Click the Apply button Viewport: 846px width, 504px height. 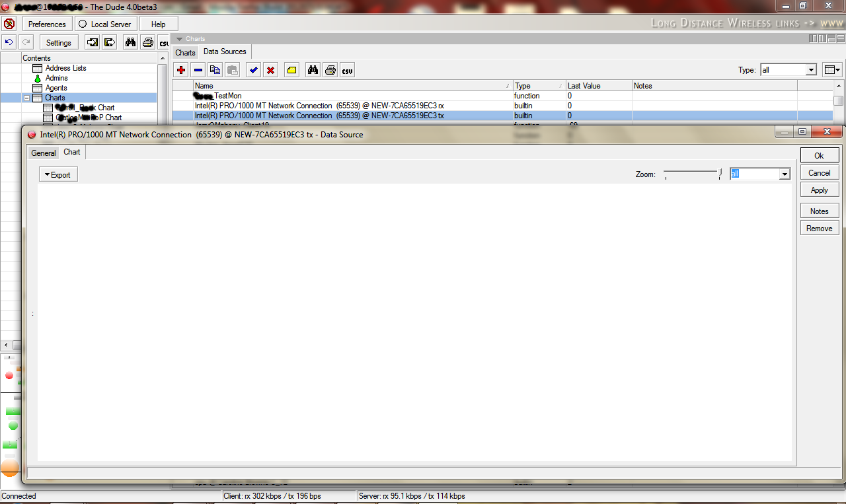[819, 190]
